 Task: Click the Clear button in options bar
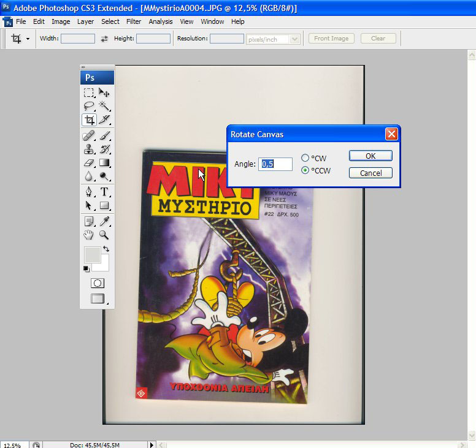[x=378, y=39]
